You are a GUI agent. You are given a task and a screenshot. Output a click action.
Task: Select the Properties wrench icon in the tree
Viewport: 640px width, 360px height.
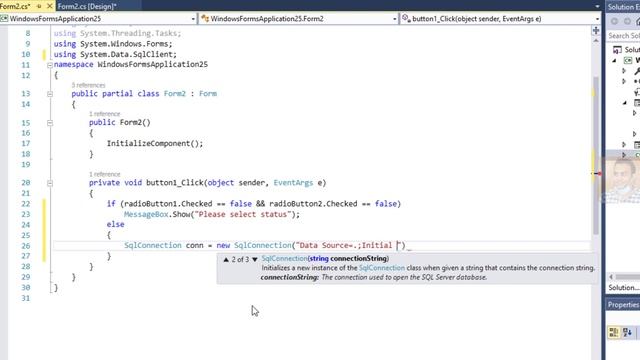pyautogui.click(x=637, y=71)
